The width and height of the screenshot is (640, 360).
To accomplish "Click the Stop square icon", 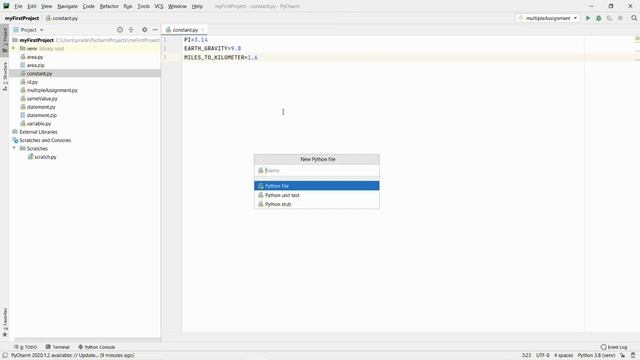I will coord(620,18).
